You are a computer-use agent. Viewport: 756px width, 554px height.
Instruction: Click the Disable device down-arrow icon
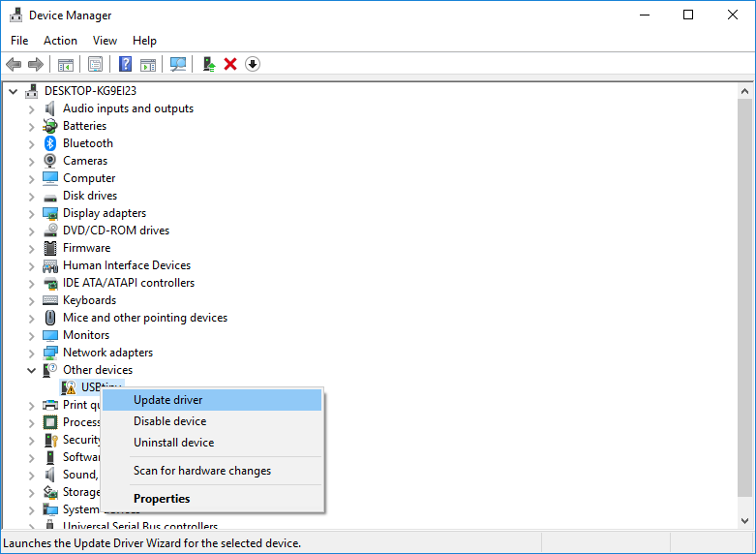click(x=253, y=64)
